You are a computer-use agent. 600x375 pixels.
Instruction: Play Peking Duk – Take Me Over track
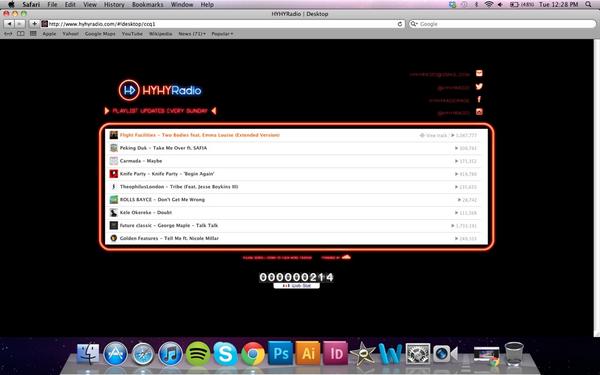pyautogui.click(x=292, y=148)
